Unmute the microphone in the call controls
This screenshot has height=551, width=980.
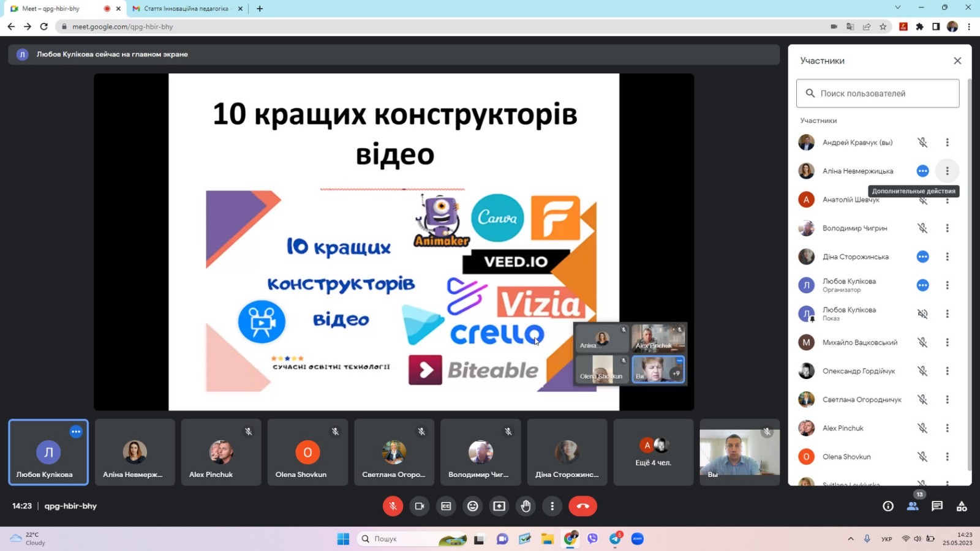point(393,506)
